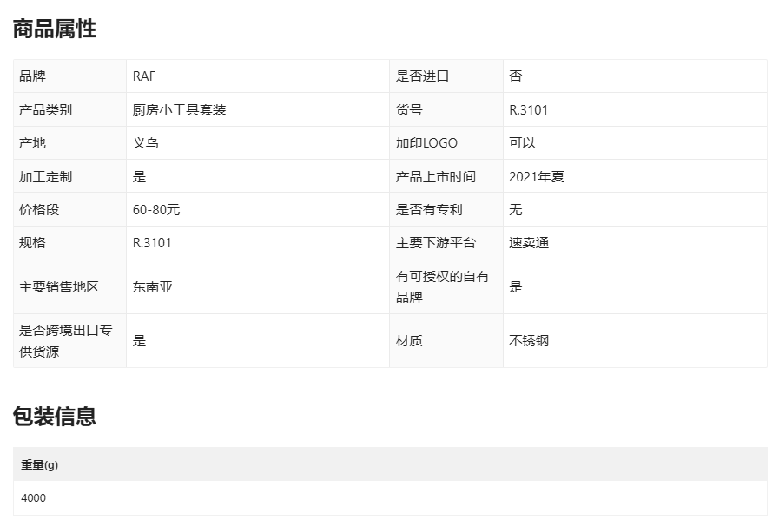Click the 商品属性 section heading

[54, 29]
